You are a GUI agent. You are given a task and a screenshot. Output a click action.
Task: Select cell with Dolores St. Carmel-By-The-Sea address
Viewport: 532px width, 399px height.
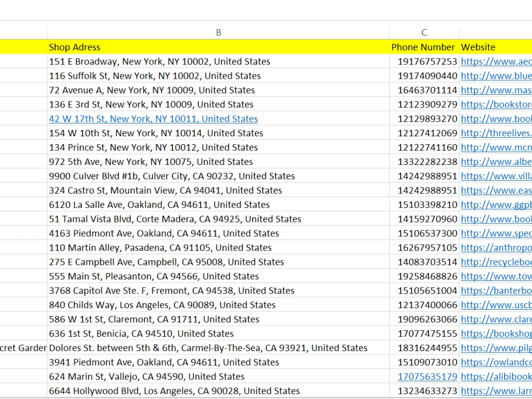(x=218, y=348)
